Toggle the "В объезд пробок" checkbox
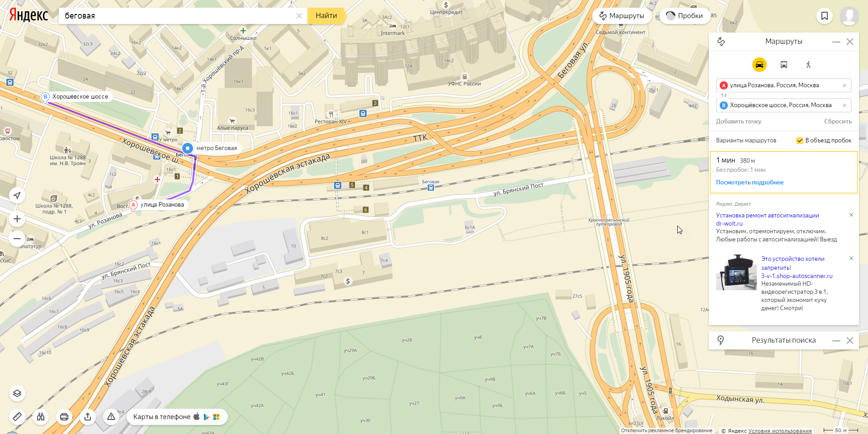Viewport: 868px width, 434px height. [800, 141]
